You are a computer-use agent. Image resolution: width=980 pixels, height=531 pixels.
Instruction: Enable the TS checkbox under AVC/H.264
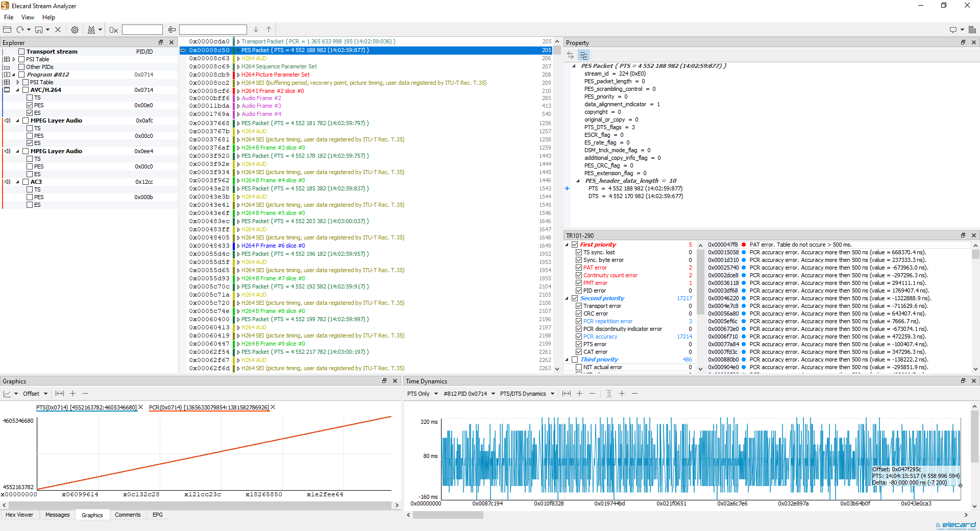30,97
